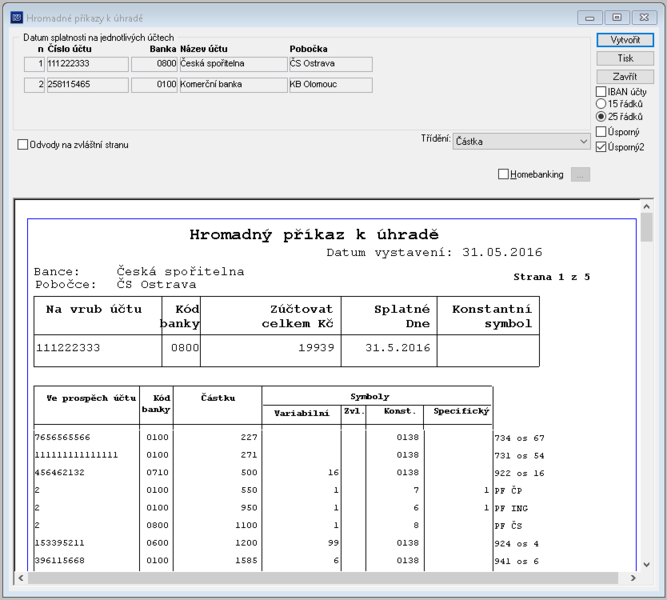Click the Tisk button to print

click(625, 58)
